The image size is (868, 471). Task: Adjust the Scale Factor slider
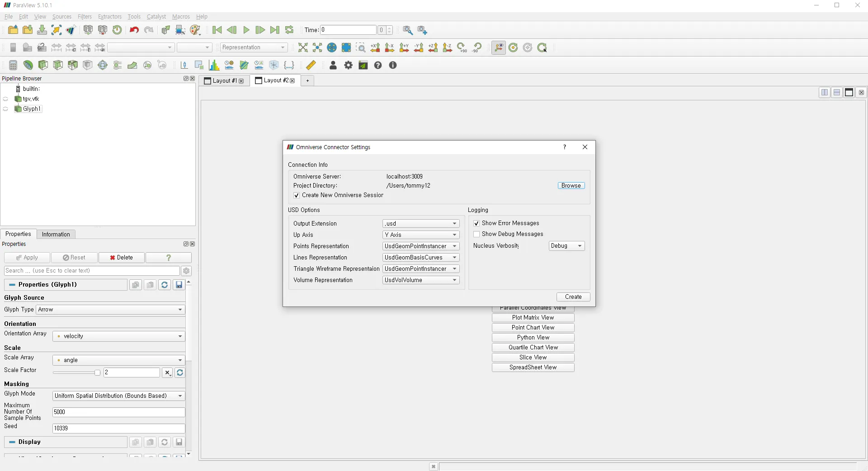[97, 373]
